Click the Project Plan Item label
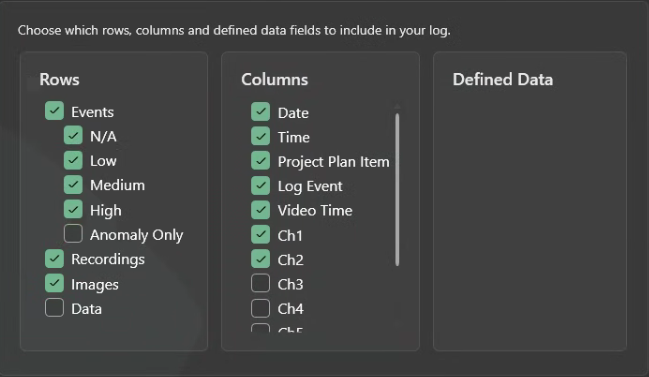The image size is (649, 377). tap(334, 162)
